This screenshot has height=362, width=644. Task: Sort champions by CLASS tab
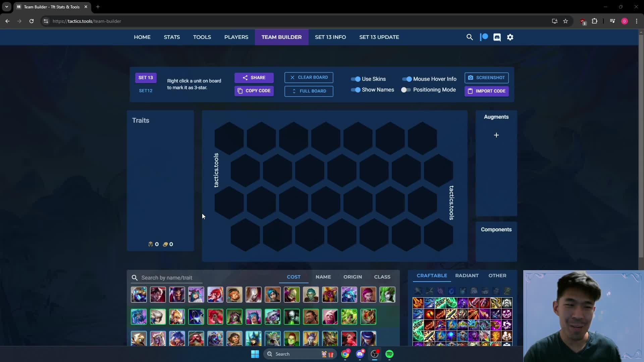coord(382,277)
